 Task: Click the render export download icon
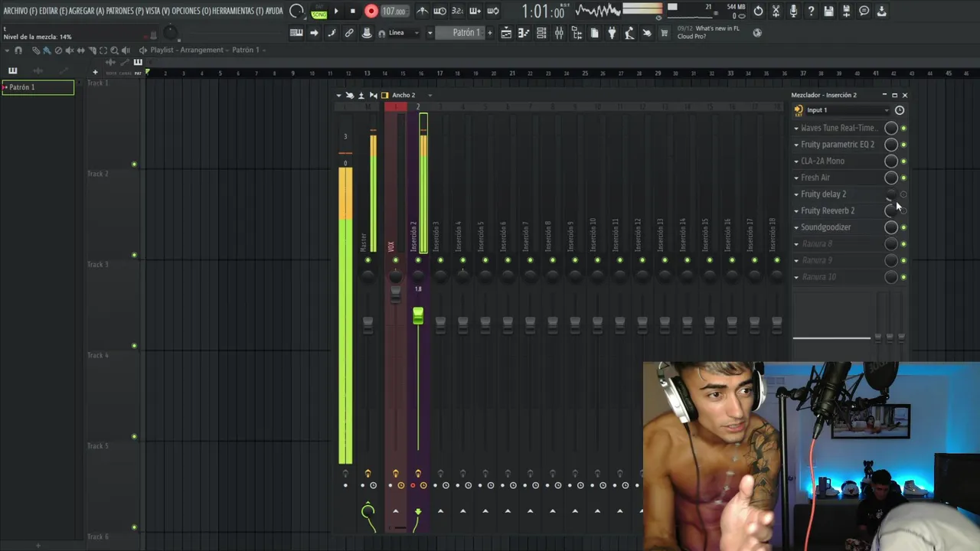tap(882, 11)
